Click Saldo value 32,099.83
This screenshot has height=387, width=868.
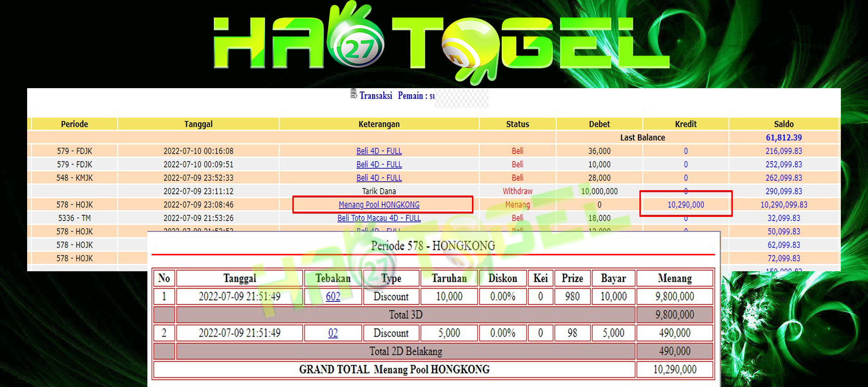(783, 218)
